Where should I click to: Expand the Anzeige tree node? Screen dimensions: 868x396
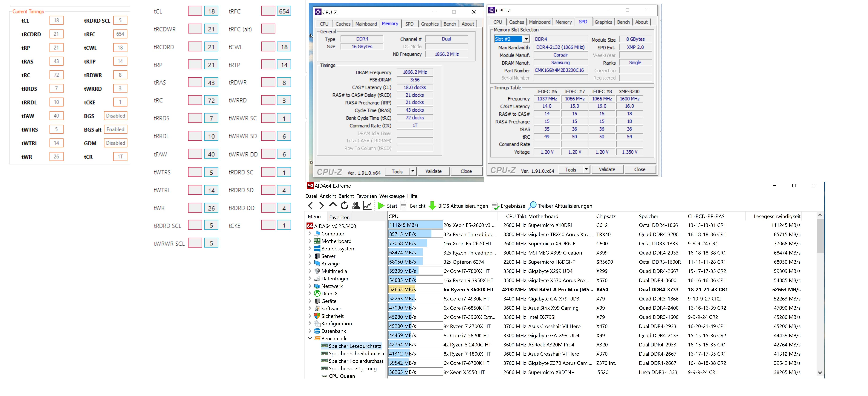(x=310, y=264)
